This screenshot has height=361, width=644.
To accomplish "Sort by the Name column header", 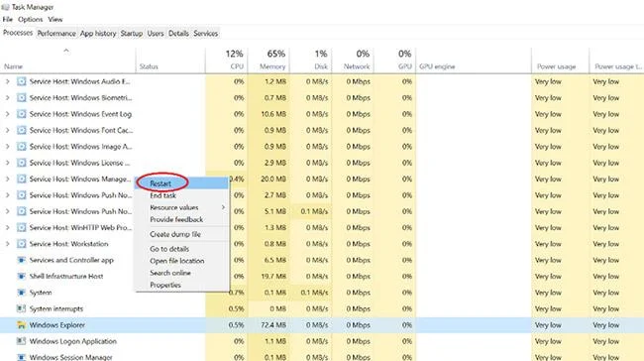I will [67, 60].
